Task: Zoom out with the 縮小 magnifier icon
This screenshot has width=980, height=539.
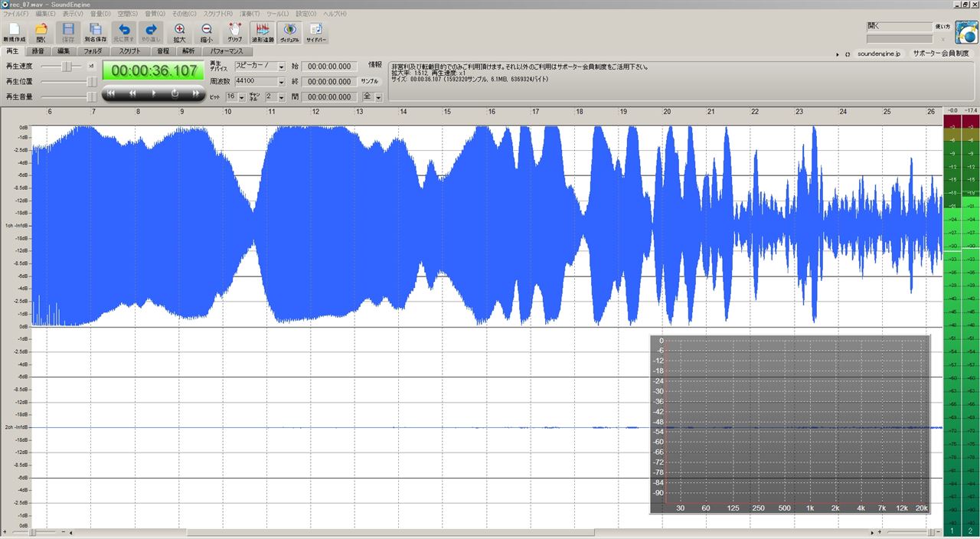Action: click(206, 32)
